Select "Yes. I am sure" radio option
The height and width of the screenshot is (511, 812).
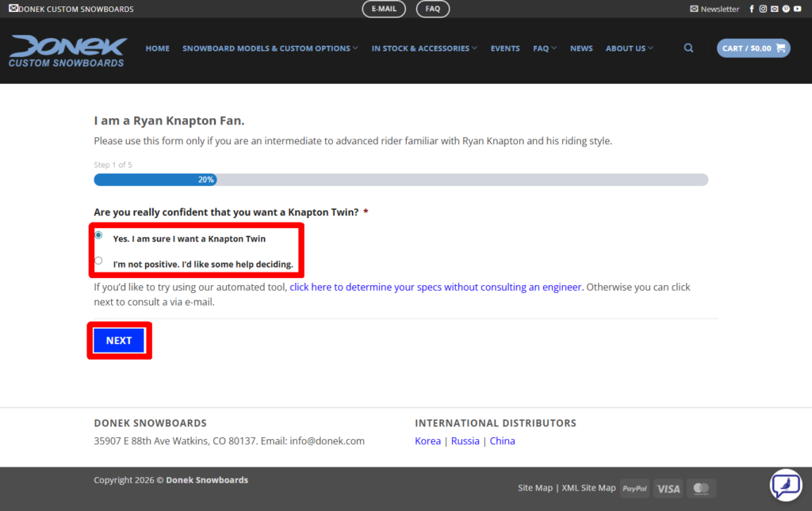98,235
